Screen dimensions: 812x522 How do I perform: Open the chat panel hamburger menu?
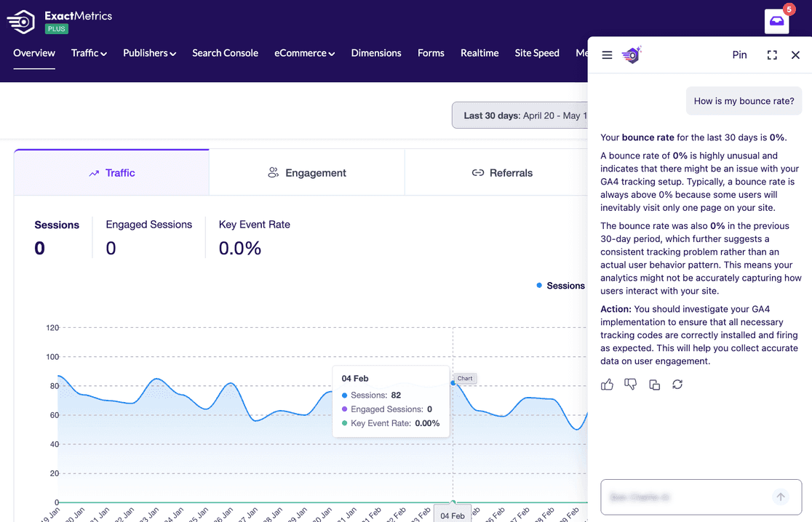pos(607,55)
